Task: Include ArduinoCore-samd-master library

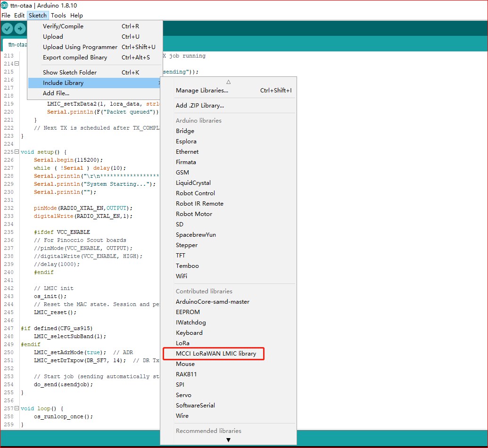Action: [228, 301]
